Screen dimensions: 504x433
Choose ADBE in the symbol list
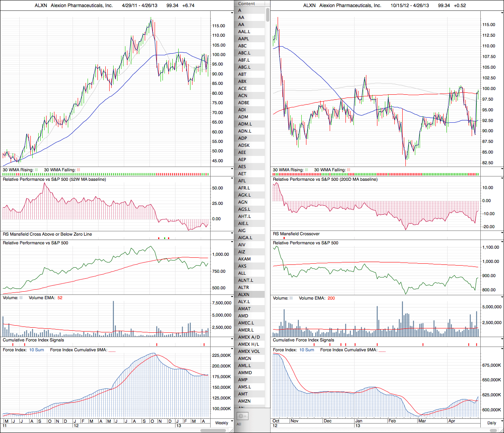[244, 103]
